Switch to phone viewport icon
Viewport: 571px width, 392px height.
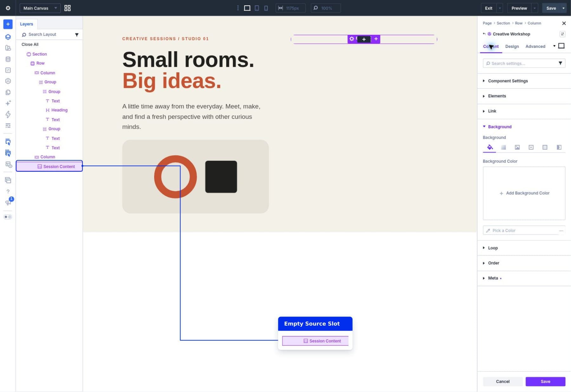click(x=266, y=8)
